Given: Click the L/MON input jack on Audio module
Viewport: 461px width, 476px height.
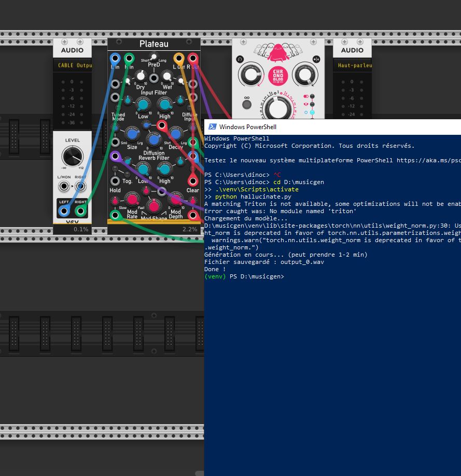Looking at the screenshot, I should pos(64,186).
